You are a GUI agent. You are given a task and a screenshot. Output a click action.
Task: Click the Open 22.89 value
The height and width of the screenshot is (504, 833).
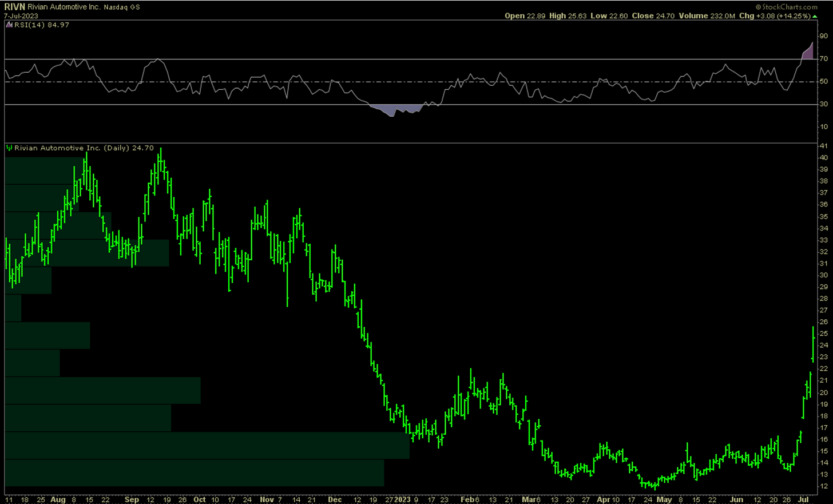click(525, 16)
